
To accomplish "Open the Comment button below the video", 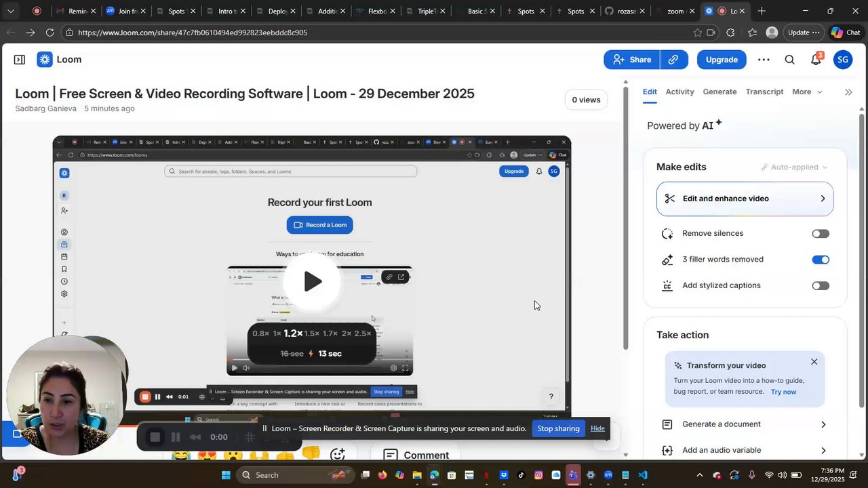I will pyautogui.click(x=415, y=455).
